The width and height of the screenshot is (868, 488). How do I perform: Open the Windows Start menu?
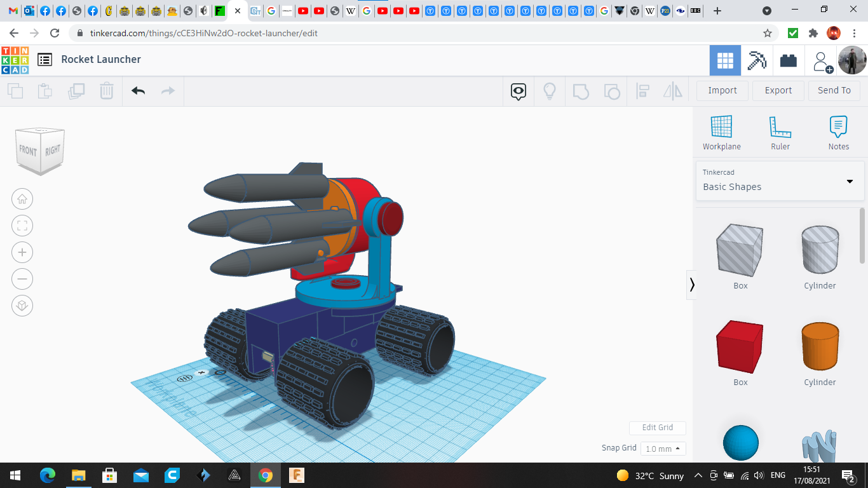pyautogui.click(x=15, y=475)
